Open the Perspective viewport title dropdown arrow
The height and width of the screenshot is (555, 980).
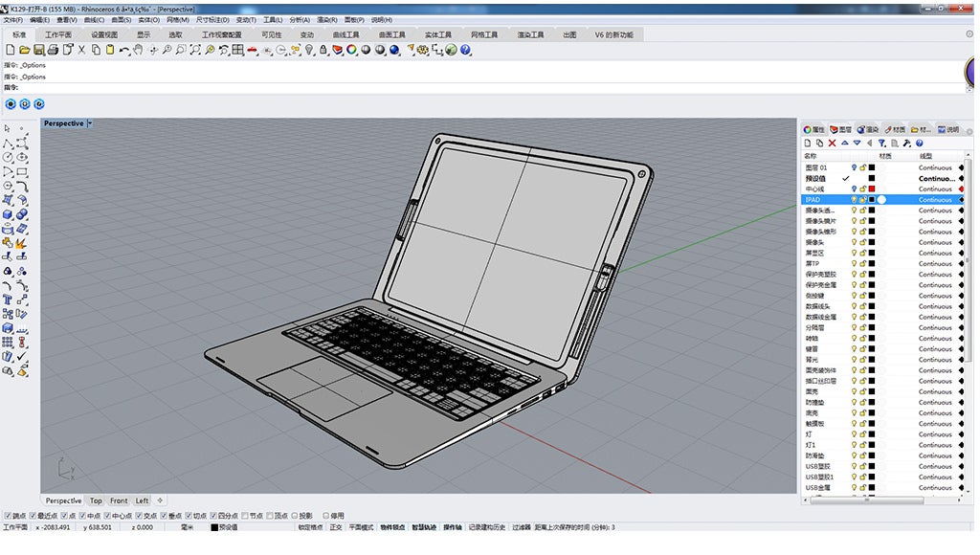[x=90, y=123]
